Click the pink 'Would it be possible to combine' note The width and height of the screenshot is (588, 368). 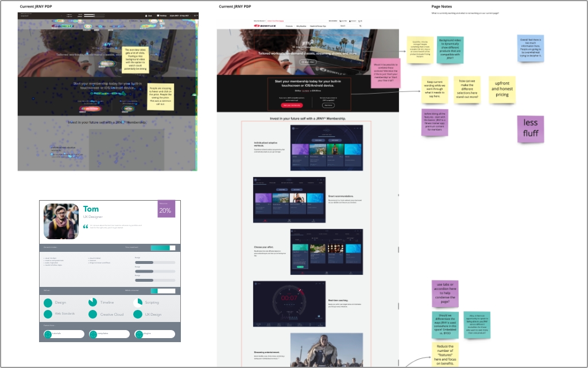(x=385, y=73)
